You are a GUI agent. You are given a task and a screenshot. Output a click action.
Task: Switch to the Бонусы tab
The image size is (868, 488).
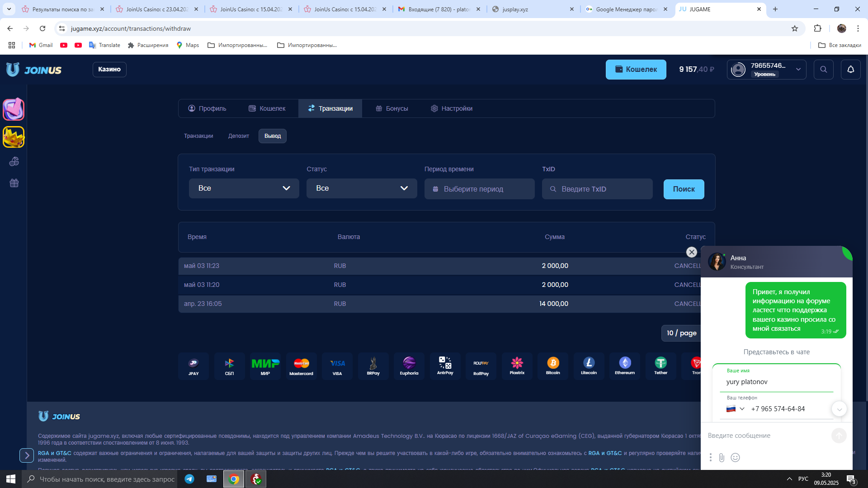[x=392, y=108]
